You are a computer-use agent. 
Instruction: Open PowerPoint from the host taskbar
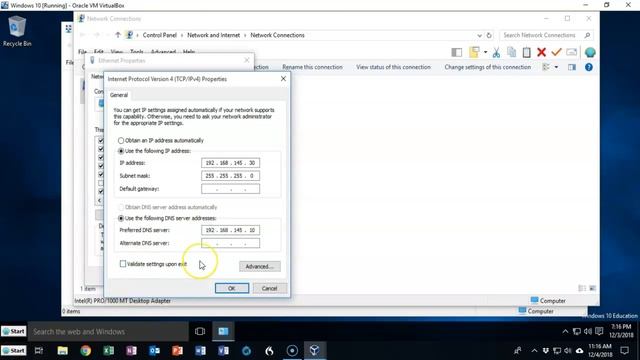coord(177,351)
